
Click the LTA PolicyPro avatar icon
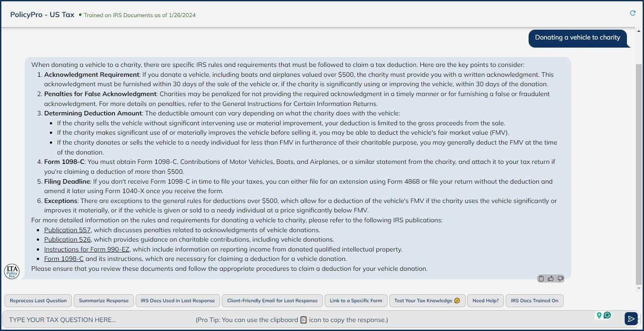(x=12, y=271)
